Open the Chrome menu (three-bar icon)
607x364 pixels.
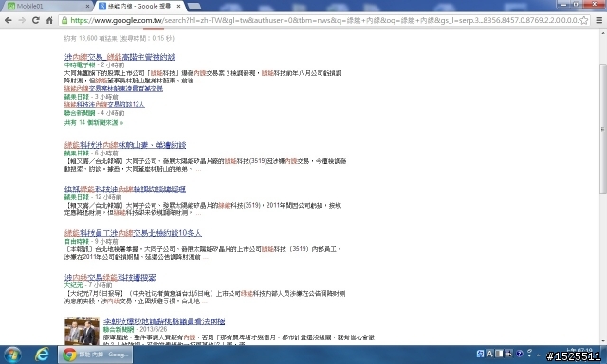pos(598,21)
